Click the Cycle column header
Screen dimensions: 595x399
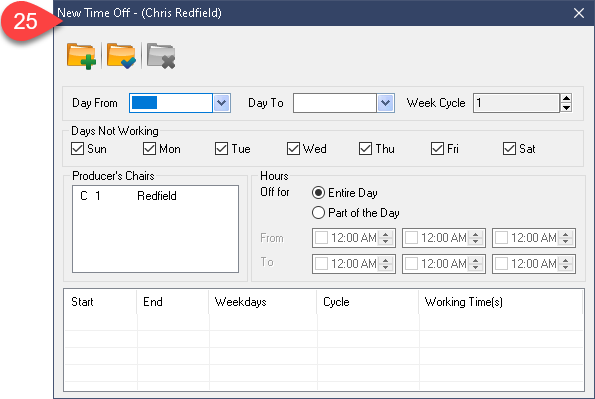(368, 302)
